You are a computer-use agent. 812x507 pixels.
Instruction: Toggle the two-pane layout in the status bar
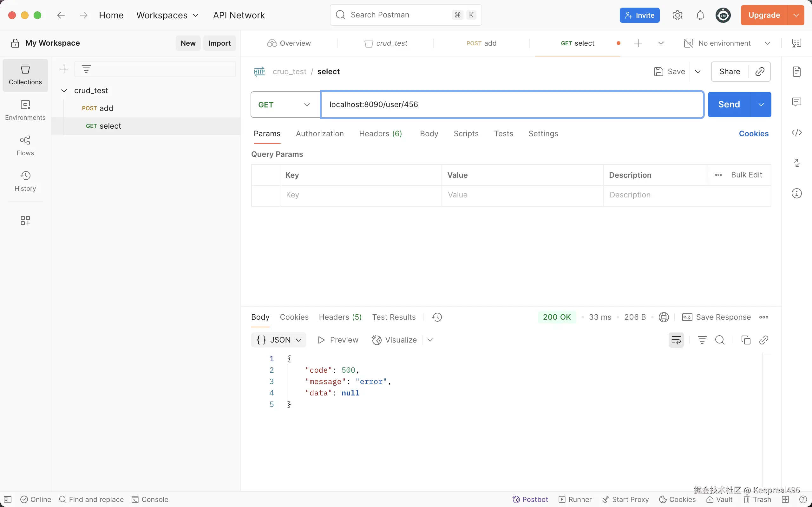coord(785,499)
